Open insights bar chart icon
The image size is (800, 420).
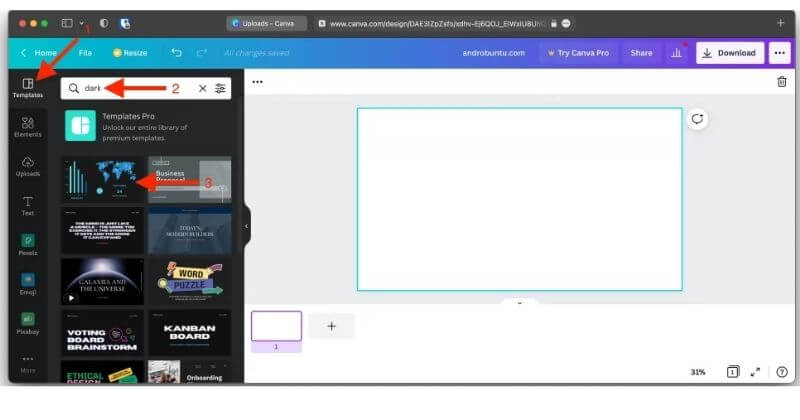(x=677, y=53)
